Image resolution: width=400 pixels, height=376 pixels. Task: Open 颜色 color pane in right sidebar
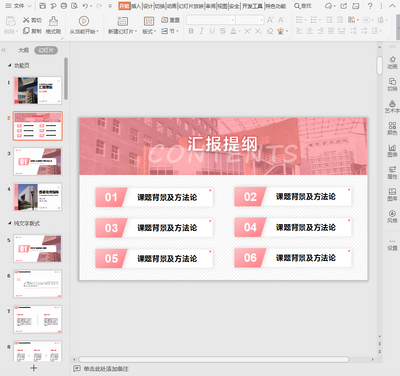coord(392,128)
